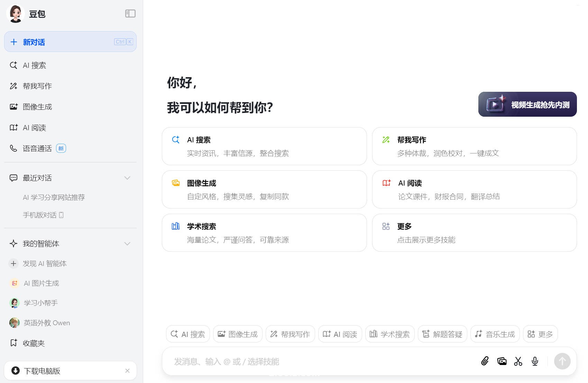588x383 pixels.
Task: Click the 音乐生成 skill chip
Action: point(495,334)
